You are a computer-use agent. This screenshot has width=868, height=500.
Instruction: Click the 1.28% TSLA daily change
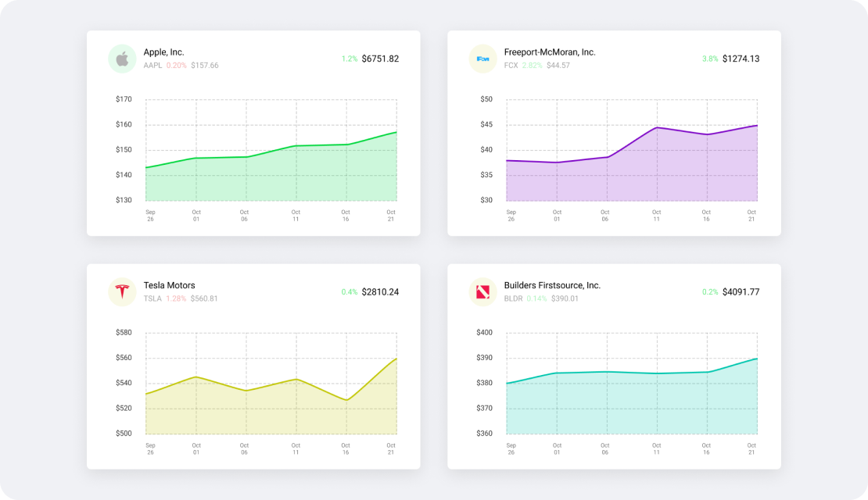(x=176, y=298)
